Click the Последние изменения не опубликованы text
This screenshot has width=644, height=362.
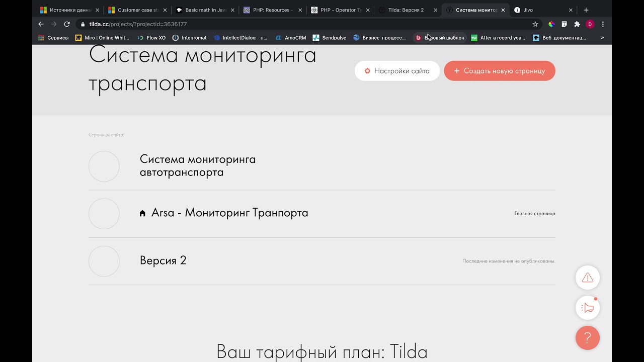(x=509, y=261)
